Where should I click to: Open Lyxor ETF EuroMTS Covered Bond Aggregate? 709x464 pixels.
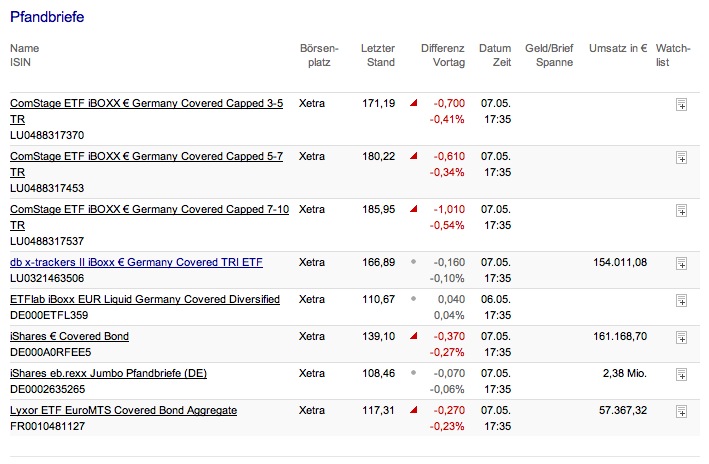123,410
